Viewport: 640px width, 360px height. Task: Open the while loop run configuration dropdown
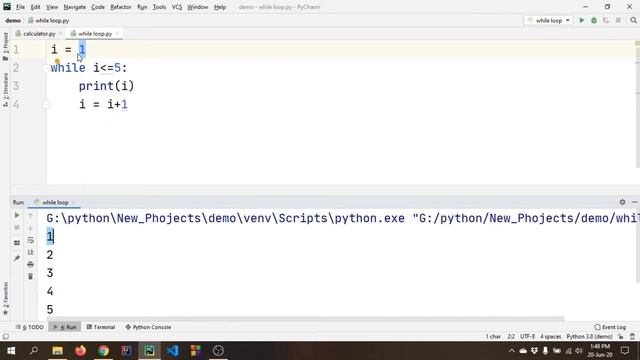click(x=549, y=20)
